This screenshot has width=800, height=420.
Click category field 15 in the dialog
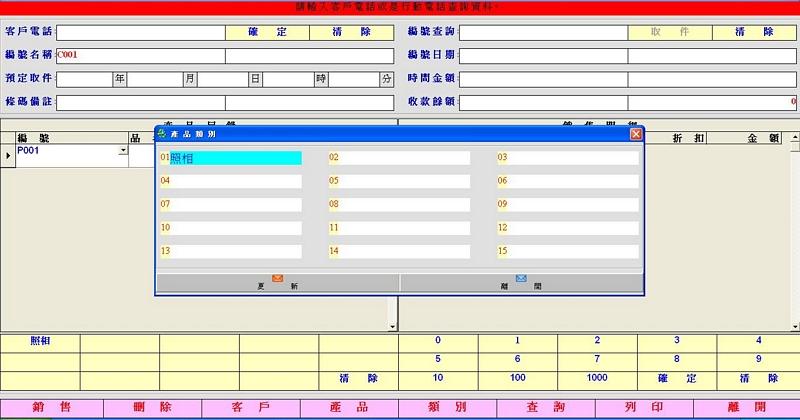[x=573, y=251]
